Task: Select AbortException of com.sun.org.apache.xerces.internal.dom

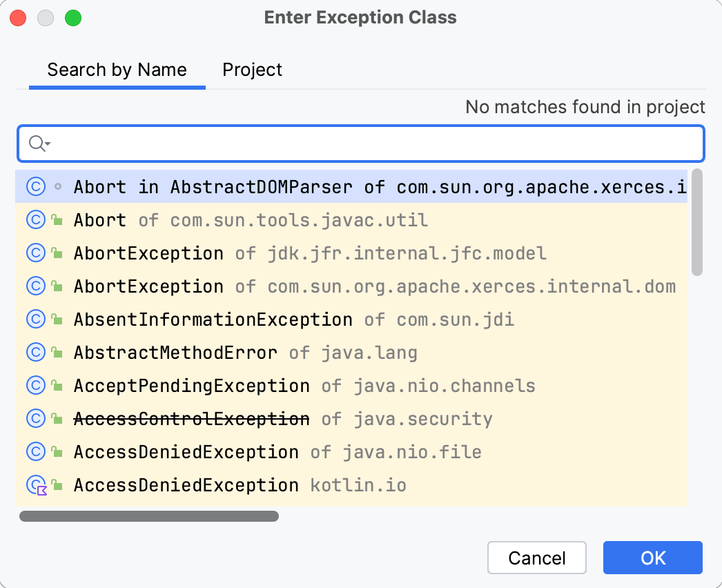Action: [x=351, y=286]
